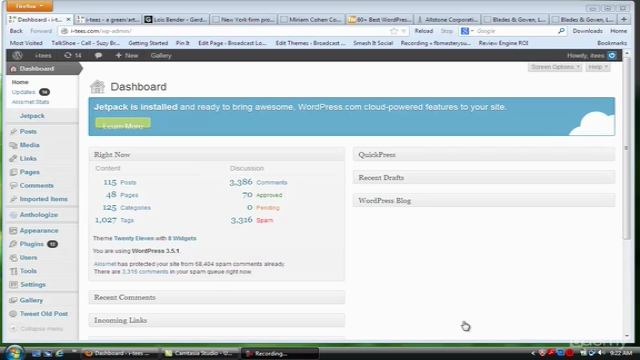Click the browser Reload button
640x360 pixels.
[424, 31]
